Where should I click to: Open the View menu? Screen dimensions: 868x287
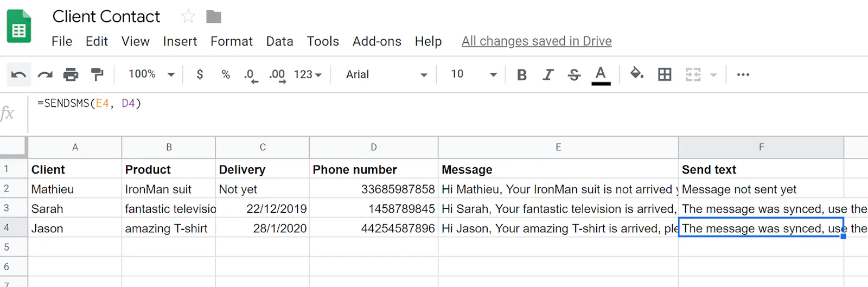[136, 41]
